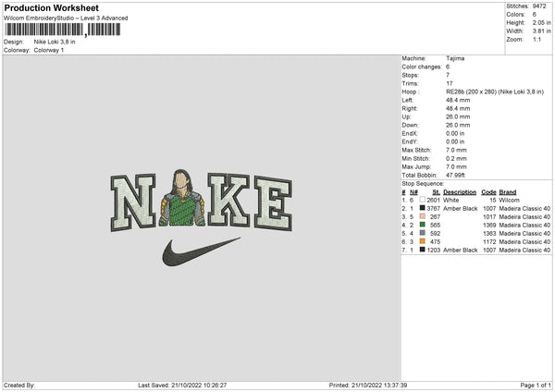Viewport: 555px width, 392px height.
Task: Click the barcode under the worksheet title
Action: click(x=63, y=30)
